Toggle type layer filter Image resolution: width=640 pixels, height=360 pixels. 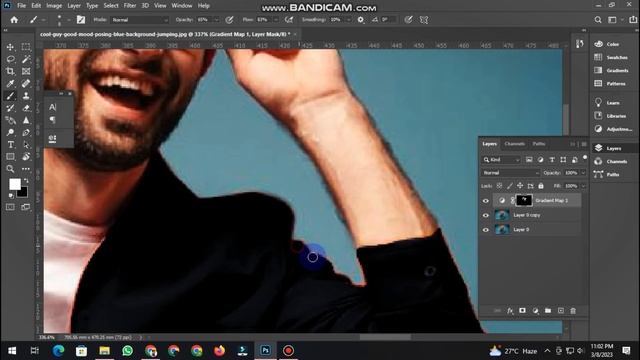point(552,160)
